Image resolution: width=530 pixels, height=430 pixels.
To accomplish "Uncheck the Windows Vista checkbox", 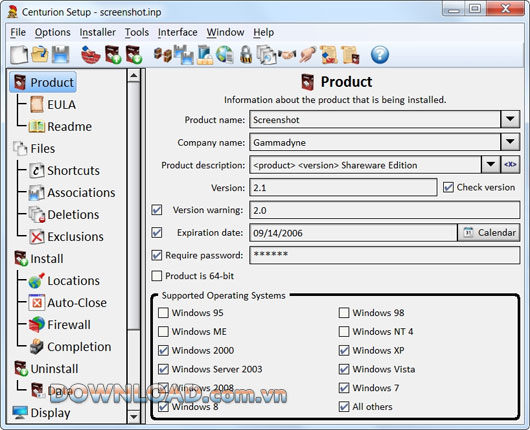I will tap(344, 369).
